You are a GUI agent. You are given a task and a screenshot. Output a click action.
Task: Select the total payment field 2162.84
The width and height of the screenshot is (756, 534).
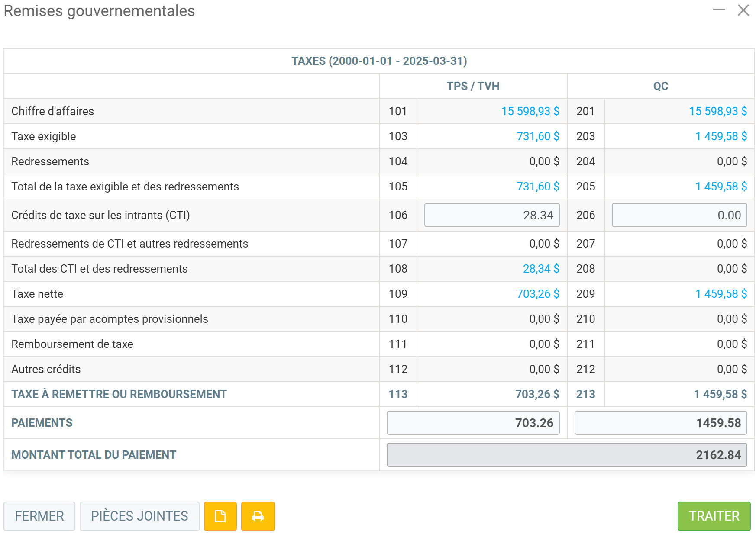pos(566,455)
